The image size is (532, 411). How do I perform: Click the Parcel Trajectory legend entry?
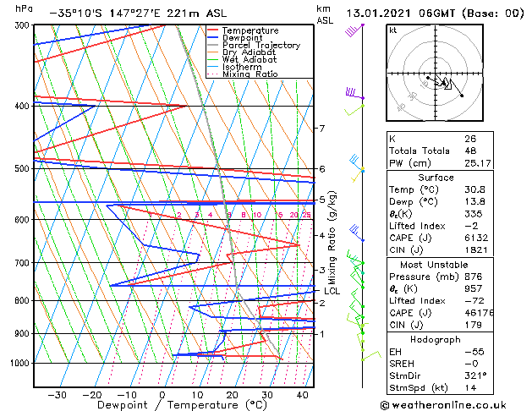(x=261, y=45)
